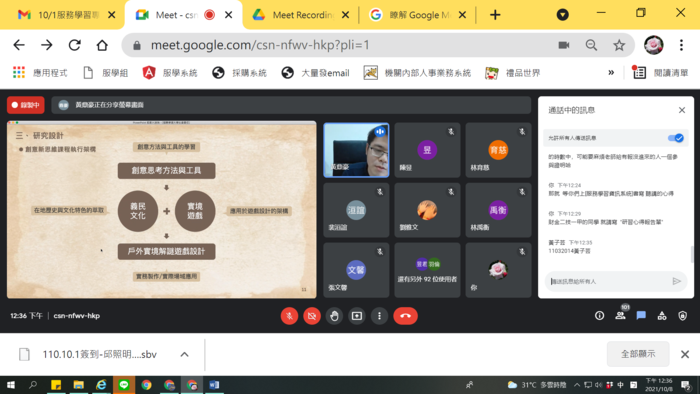This screenshot has height=394, width=700.
Task: Open 大量發email bookmark
Action: (x=316, y=73)
